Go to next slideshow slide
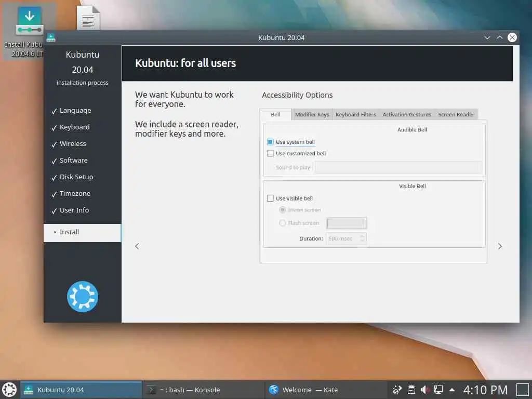 500,246
